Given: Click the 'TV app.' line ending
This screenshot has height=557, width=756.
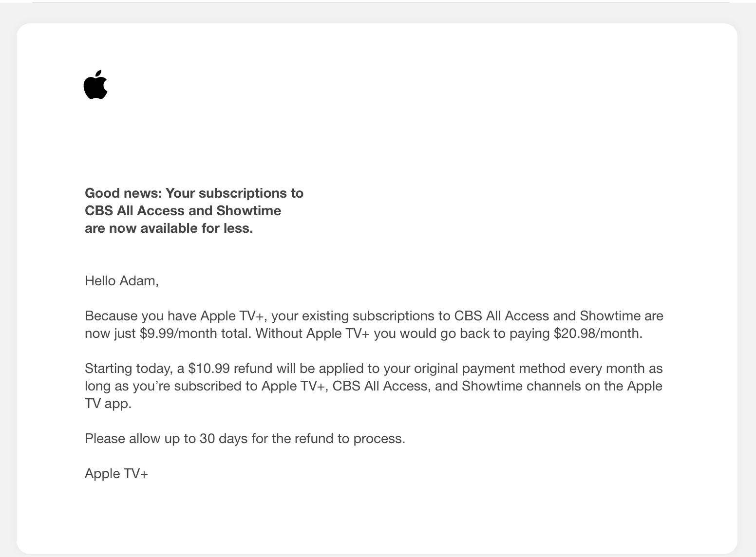Looking at the screenshot, I should click(x=108, y=404).
